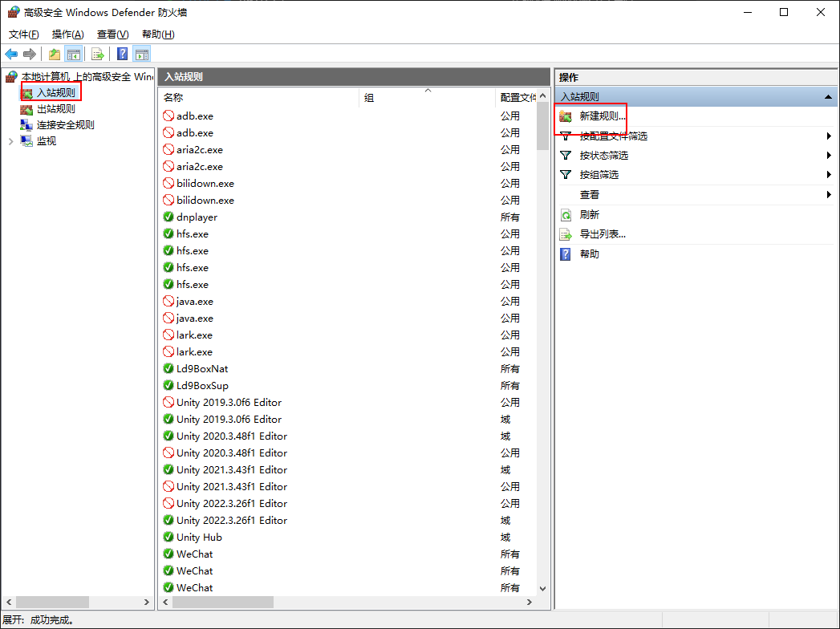Screen dimensions: 840x629
Task: Select the first lark.exe rule
Action: pos(348,335)
